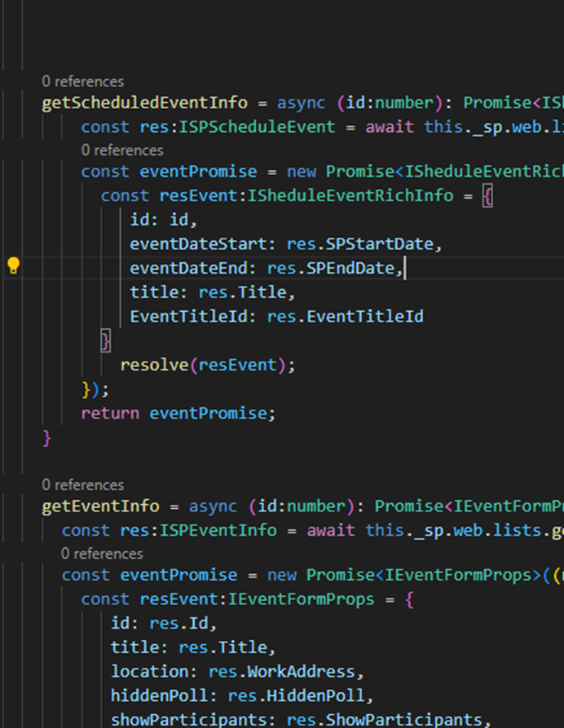Click 'EventTitleId' property key

coord(188,317)
